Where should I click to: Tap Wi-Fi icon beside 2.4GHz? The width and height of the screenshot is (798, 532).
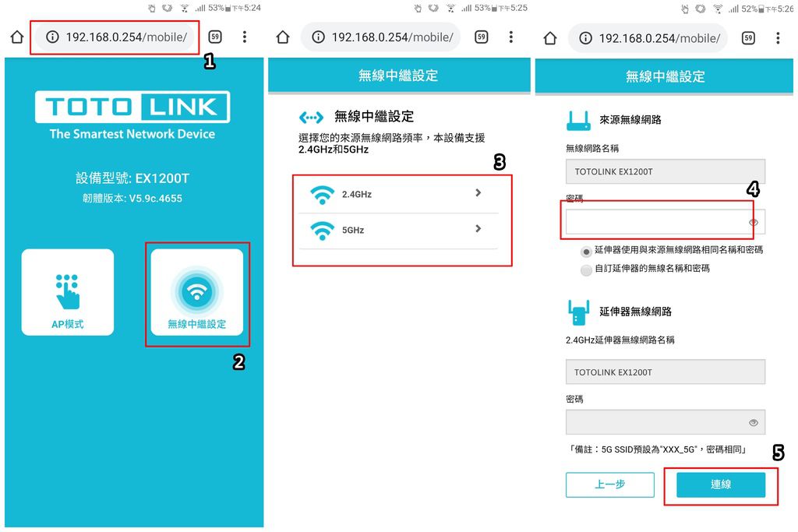click(322, 195)
